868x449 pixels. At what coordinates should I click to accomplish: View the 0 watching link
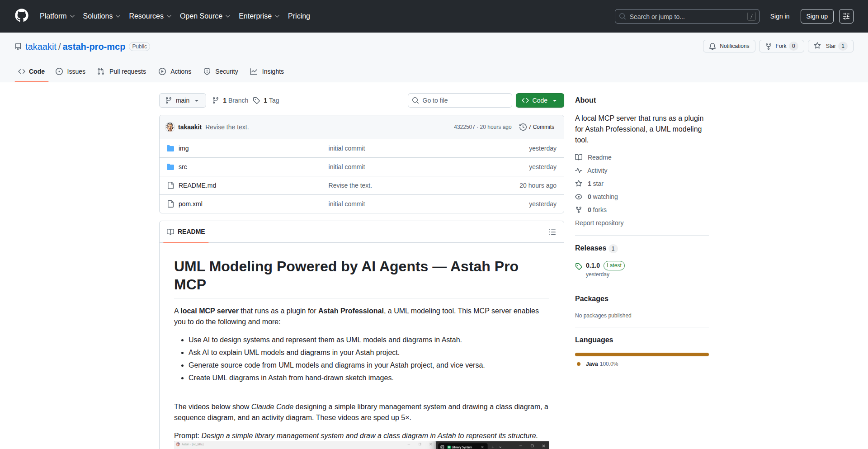click(597, 197)
